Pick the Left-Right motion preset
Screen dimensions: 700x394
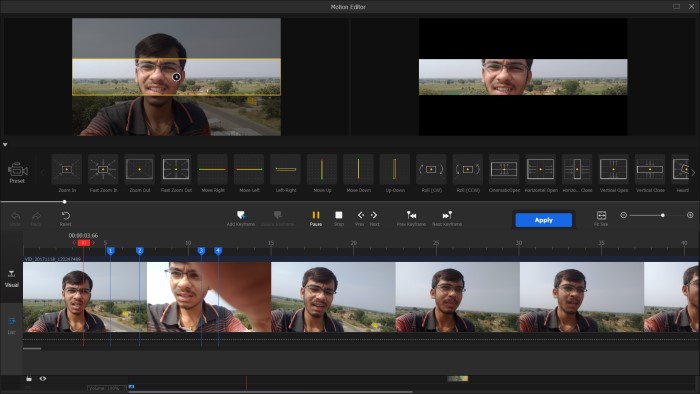coord(286,170)
